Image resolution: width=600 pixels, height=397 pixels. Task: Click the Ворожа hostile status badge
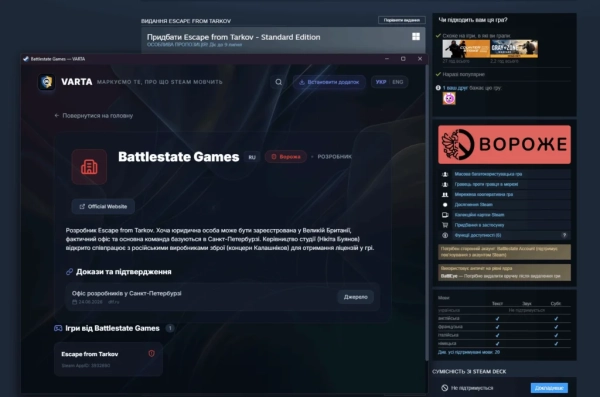[x=285, y=157]
